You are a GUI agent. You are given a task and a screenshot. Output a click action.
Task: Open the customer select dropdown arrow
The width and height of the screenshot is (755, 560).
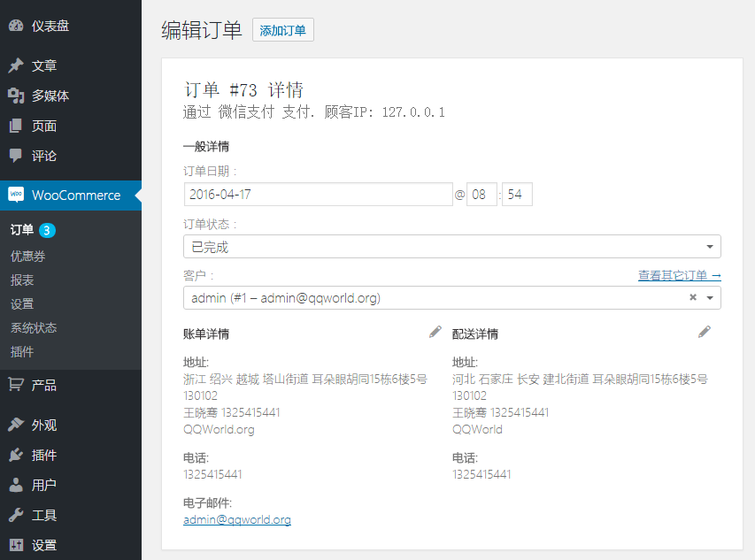click(x=710, y=298)
